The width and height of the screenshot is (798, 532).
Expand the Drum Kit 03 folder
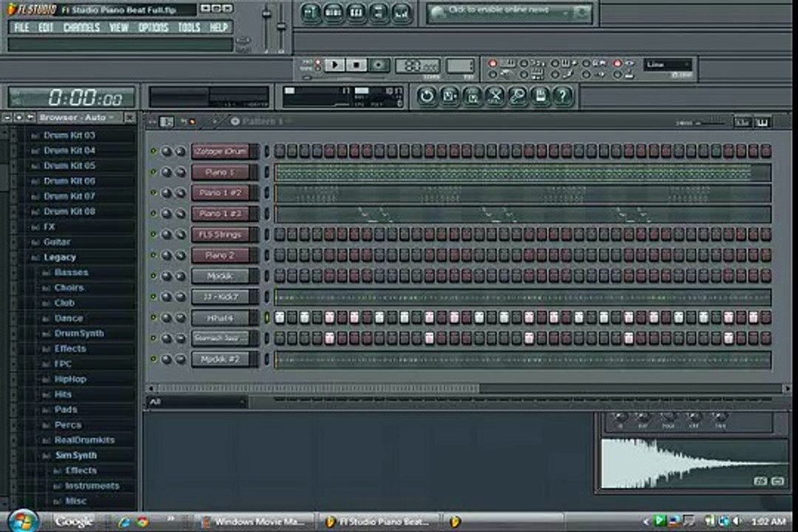[x=69, y=135]
